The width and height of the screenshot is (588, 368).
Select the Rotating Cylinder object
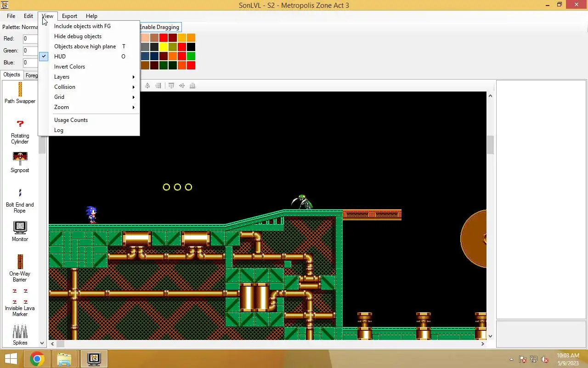(x=20, y=131)
